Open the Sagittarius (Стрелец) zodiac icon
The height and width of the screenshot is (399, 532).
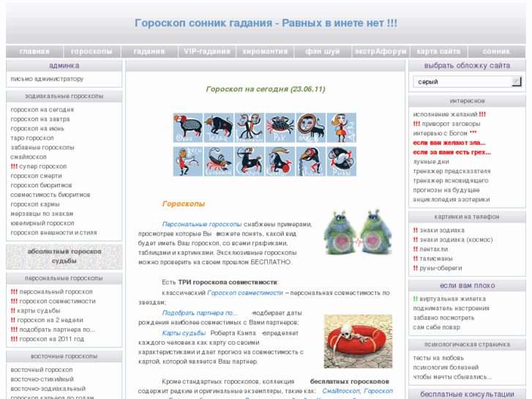(x=250, y=161)
